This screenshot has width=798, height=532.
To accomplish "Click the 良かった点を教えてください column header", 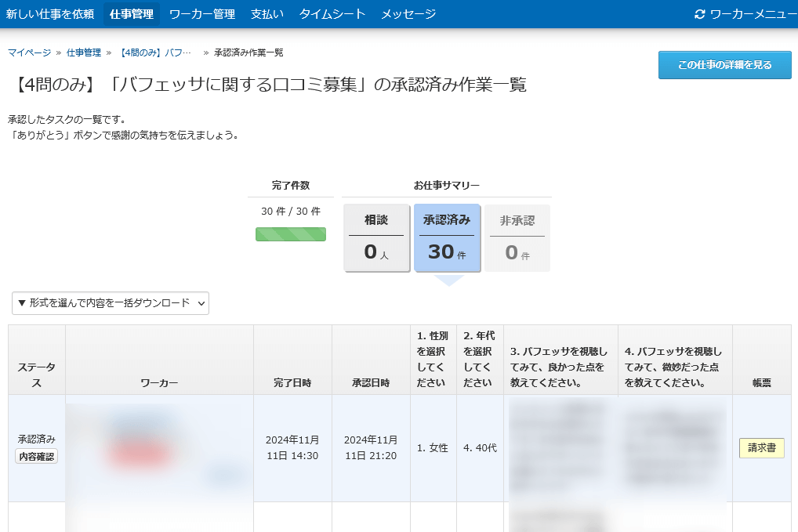I will pos(560,360).
